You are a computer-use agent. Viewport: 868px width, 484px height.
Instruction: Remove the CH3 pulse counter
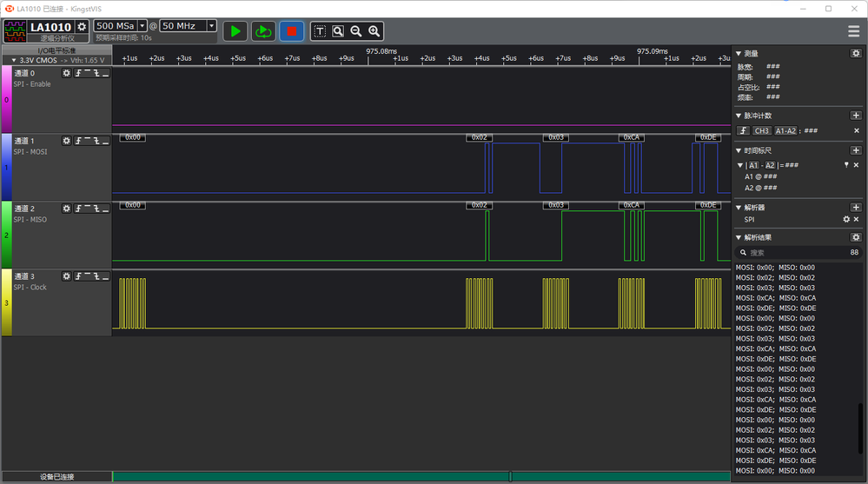click(x=857, y=130)
